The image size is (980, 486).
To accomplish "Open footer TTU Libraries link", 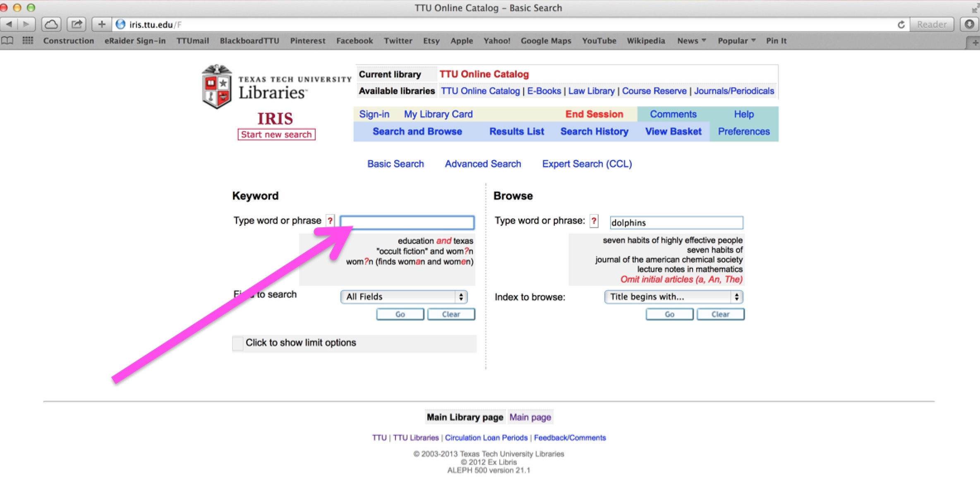I will (416, 438).
